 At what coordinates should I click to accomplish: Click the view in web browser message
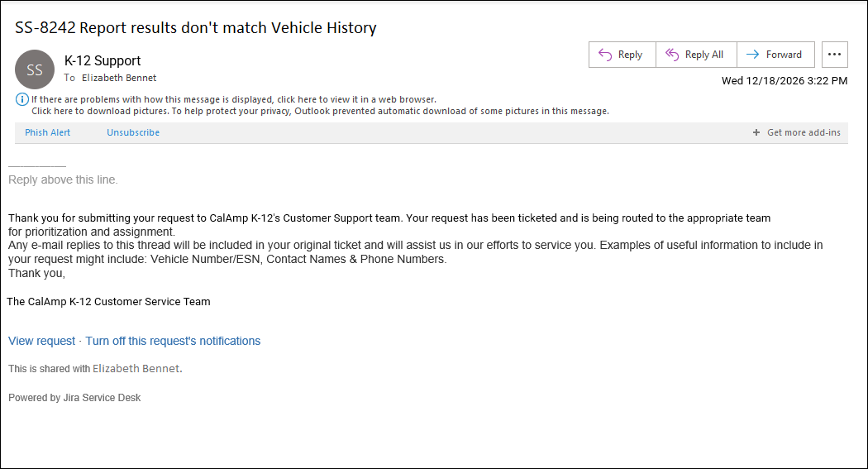(234, 99)
